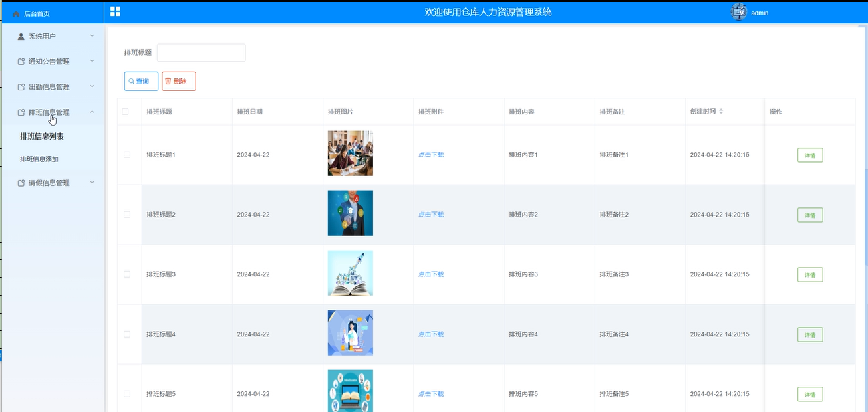Click 详情 button for 排班标题2

(810, 215)
